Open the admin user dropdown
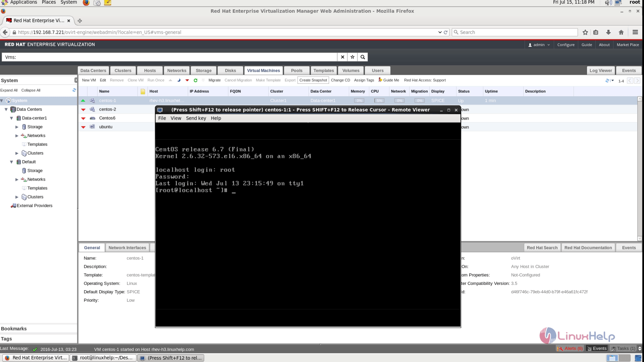 click(x=539, y=45)
